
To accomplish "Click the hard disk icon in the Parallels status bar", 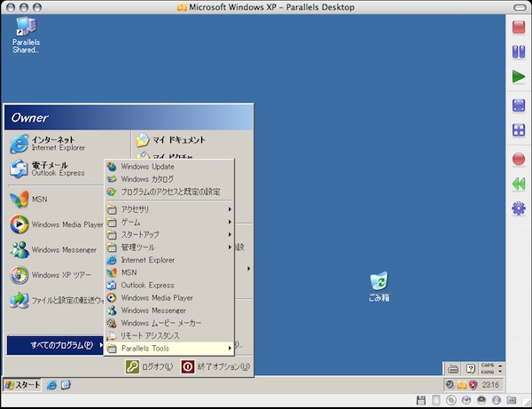I will pyautogui.click(x=436, y=400).
